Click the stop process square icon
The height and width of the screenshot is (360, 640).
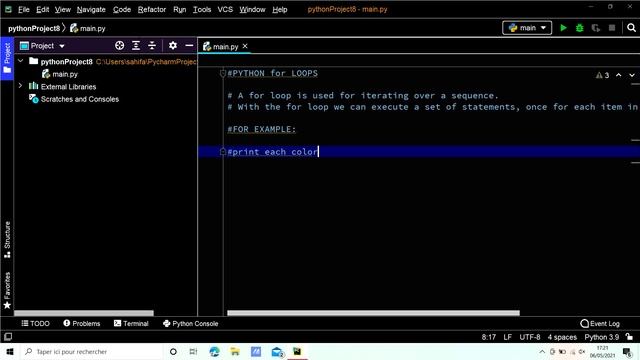click(x=612, y=28)
